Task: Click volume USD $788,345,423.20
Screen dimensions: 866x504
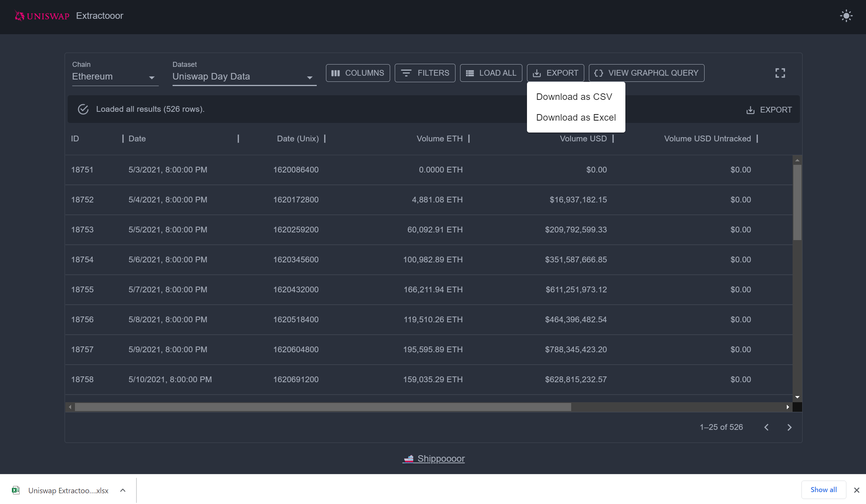Action: point(576,350)
